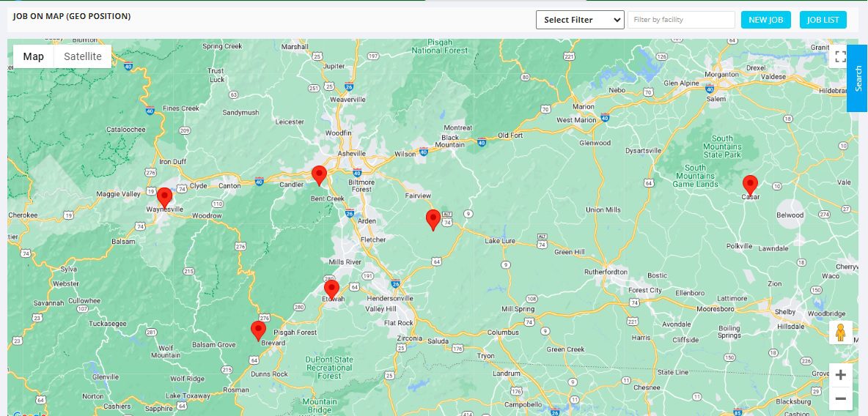Viewport: 868px width, 416px height.
Task: Click the South Mountains State Park label
Action: tap(722, 146)
